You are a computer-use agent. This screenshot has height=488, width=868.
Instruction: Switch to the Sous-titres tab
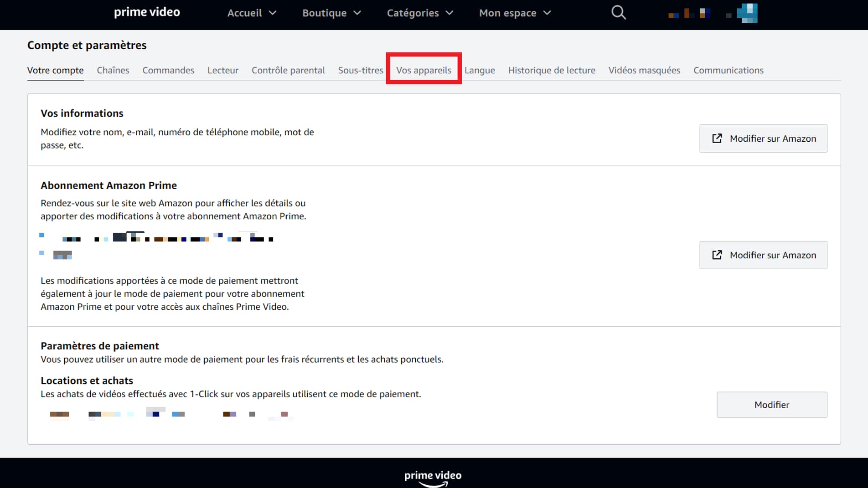tap(361, 70)
